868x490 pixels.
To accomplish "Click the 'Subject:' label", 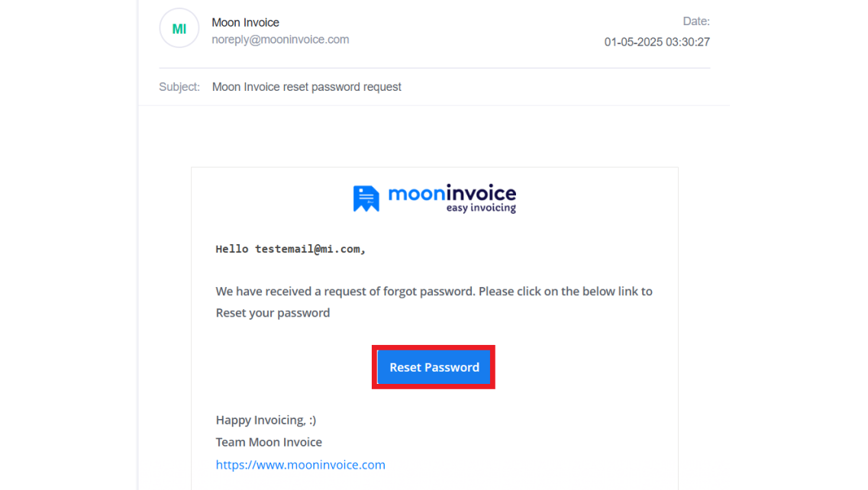I will pos(179,87).
